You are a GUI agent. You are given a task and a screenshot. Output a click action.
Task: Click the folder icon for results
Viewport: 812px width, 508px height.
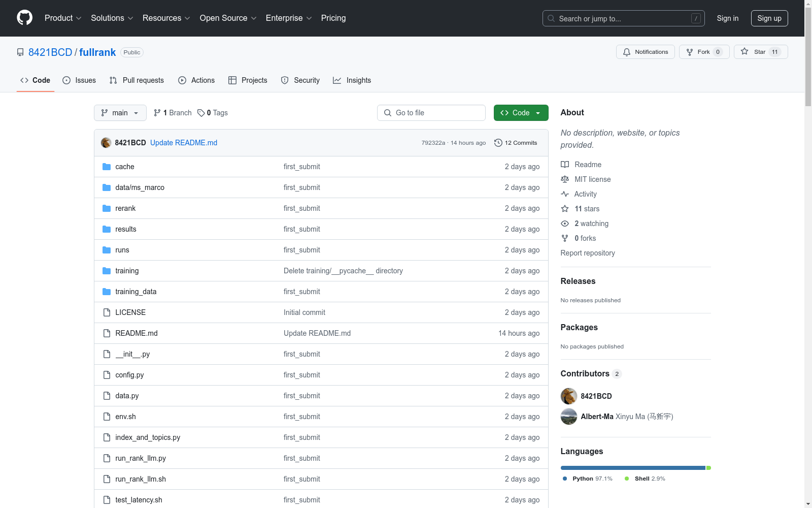pos(107,229)
